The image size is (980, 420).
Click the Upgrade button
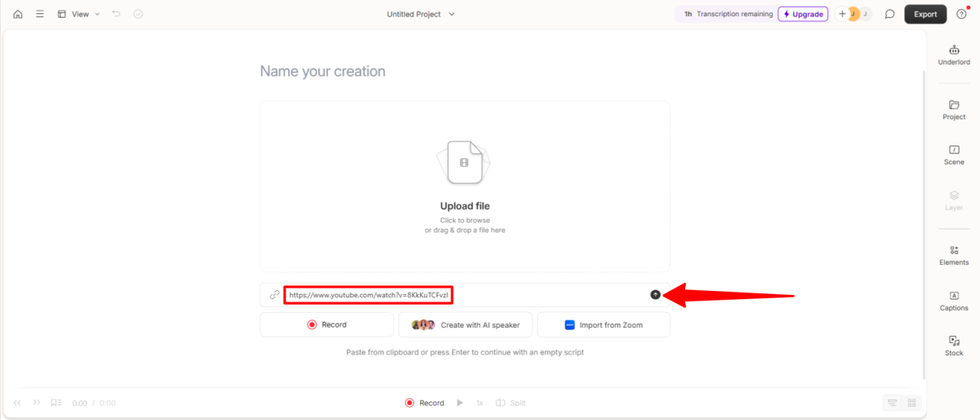tap(803, 14)
